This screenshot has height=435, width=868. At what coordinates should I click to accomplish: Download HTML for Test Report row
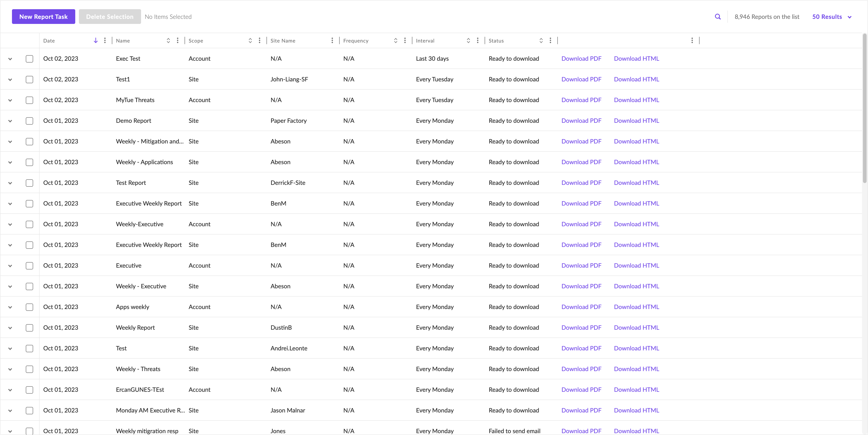(x=636, y=183)
